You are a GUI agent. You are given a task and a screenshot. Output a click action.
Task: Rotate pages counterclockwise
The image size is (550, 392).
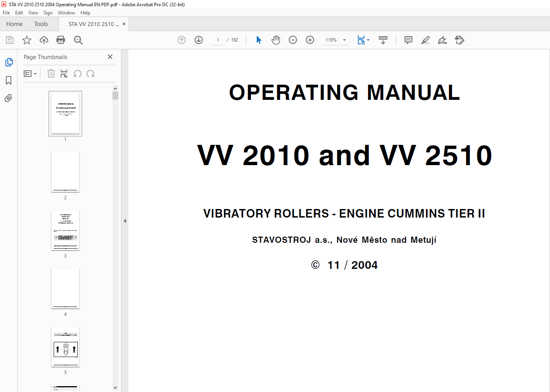pyautogui.click(x=77, y=73)
